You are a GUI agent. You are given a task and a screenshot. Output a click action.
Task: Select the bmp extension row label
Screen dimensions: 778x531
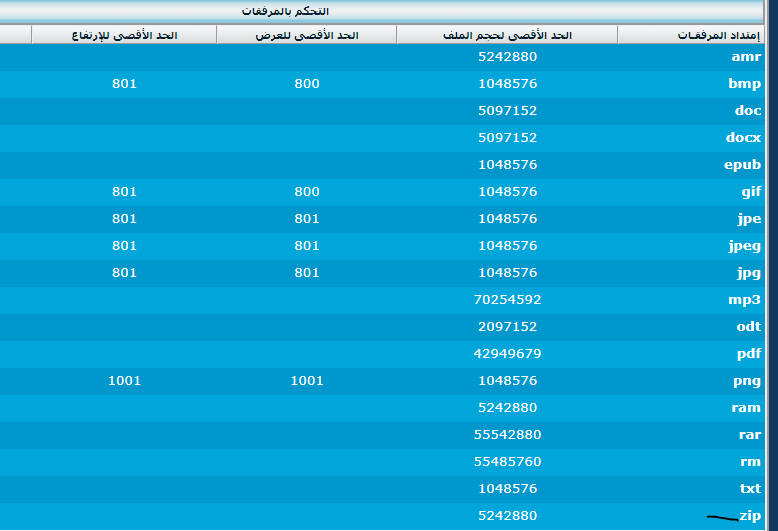coord(745,84)
